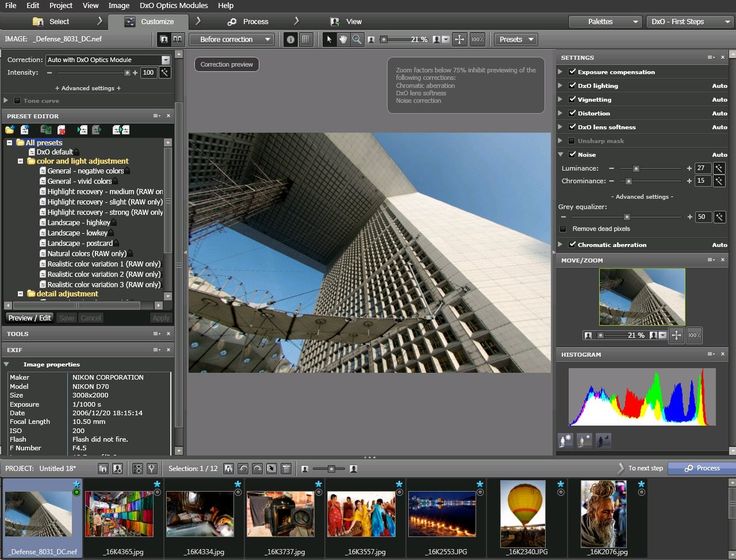Click the Preview / Edit button
Screen dimensions: 736x560
27,318
